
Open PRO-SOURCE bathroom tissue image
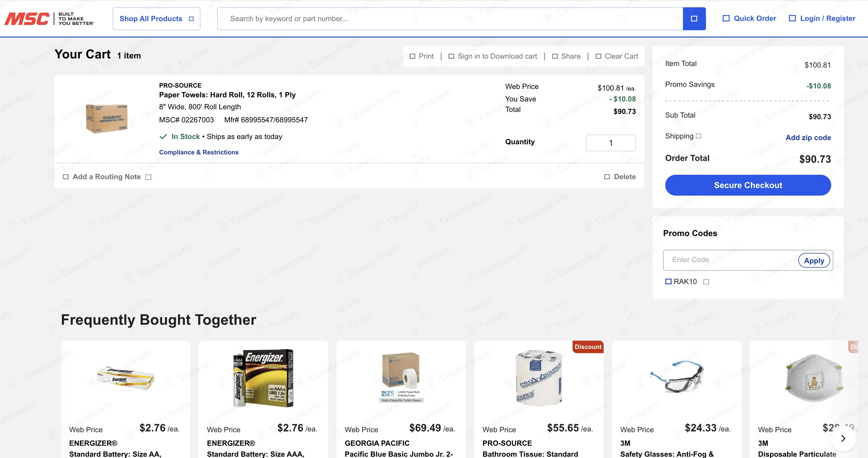click(539, 378)
